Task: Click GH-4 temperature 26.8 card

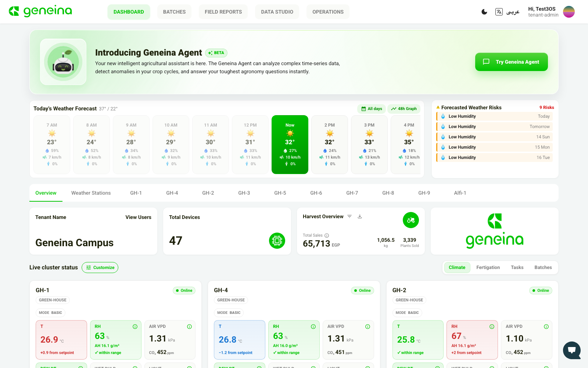Action: (x=240, y=340)
